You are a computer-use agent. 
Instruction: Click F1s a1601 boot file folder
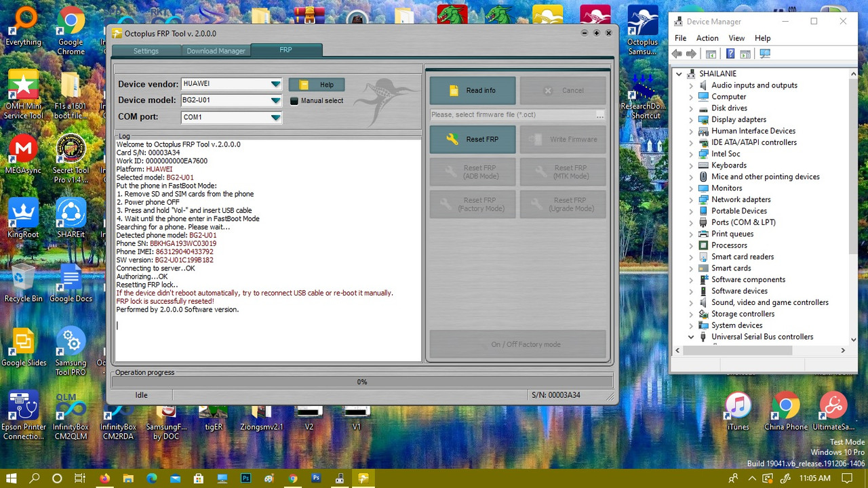click(71, 95)
